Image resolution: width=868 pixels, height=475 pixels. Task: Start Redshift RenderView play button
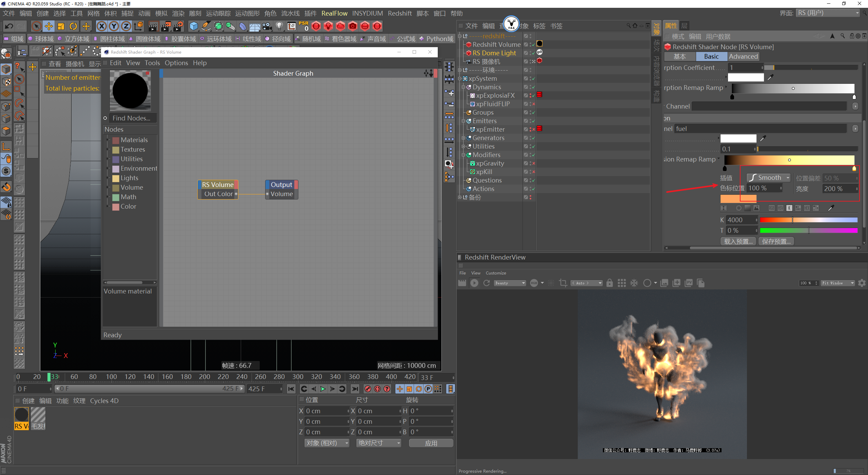[474, 283]
